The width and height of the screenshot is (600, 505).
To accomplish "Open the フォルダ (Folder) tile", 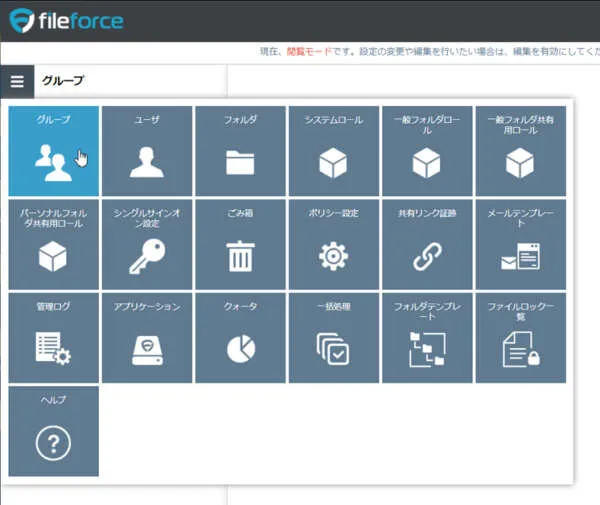I will click(240, 151).
